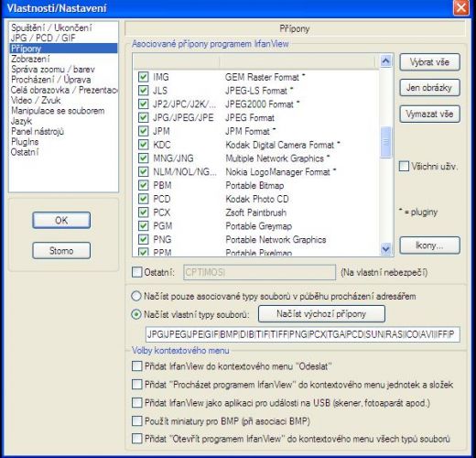Click the Zsoft Paintbrush description text
This screenshot has height=458, width=476.
point(256,213)
